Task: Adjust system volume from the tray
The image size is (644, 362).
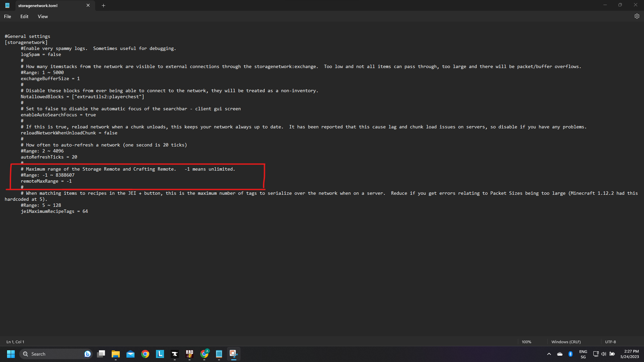Action: 604,354
